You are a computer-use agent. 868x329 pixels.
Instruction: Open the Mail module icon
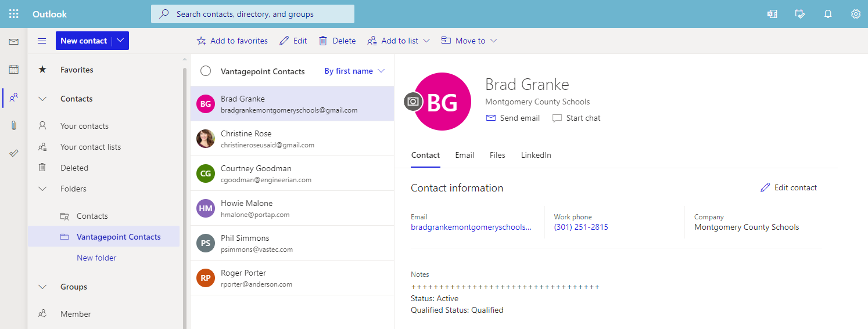14,42
